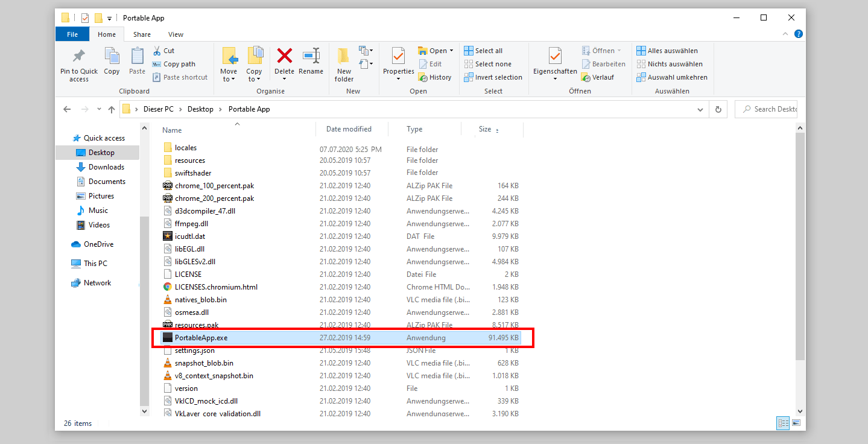Click the Properties checkmark icon
This screenshot has height=444, width=868.
(x=398, y=55)
